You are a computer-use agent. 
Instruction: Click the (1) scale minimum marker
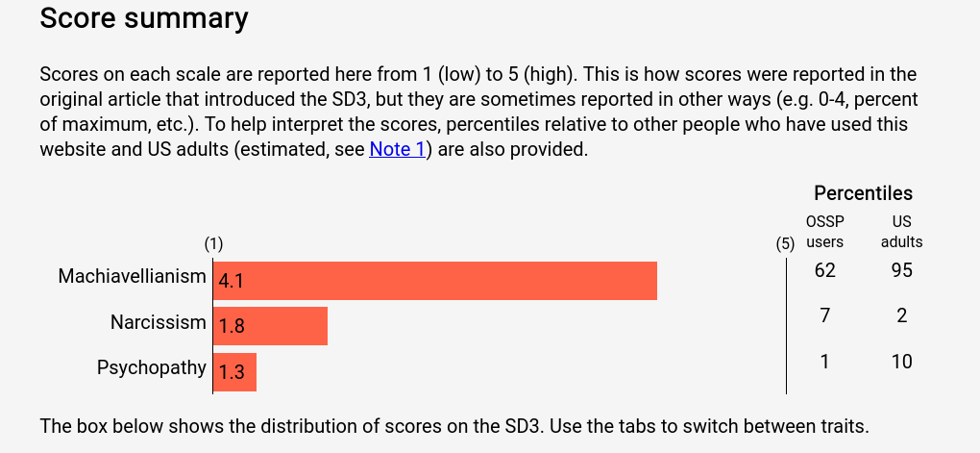(x=213, y=244)
